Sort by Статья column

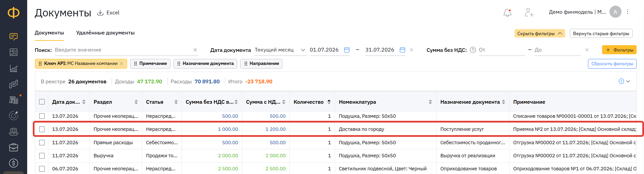[176, 102]
